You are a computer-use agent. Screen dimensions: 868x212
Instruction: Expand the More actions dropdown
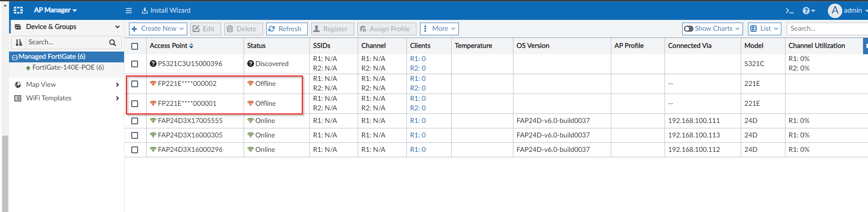coord(439,28)
